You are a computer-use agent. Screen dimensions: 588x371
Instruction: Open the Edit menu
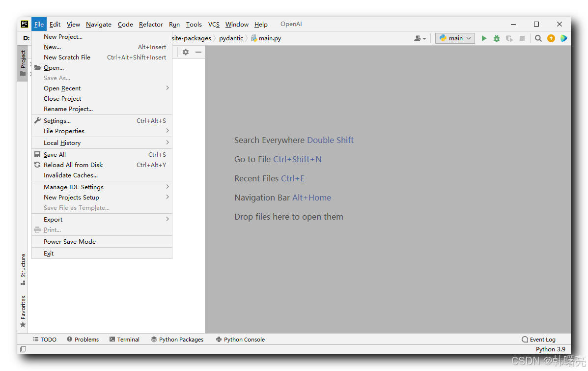[x=55, y=25]
